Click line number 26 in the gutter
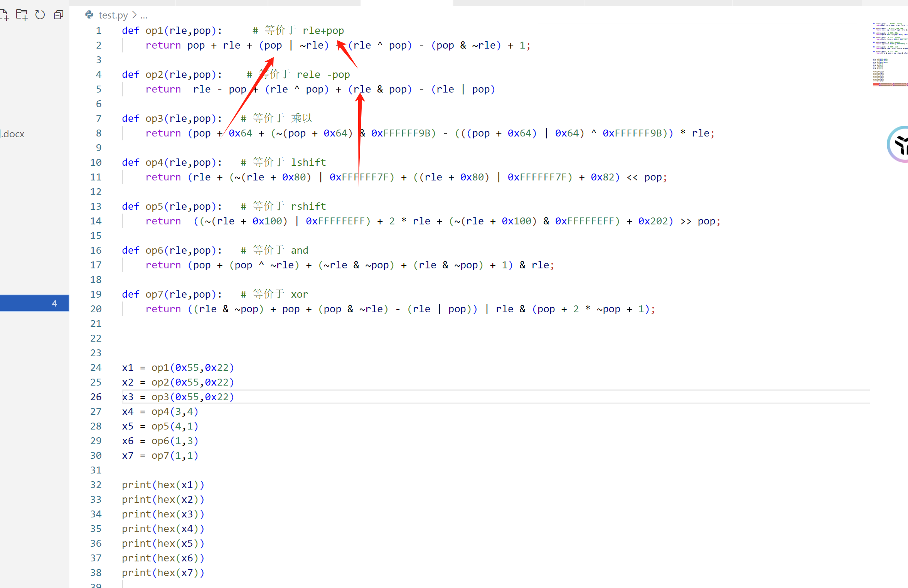Screen dimensions: 908x588 point(96,397)
